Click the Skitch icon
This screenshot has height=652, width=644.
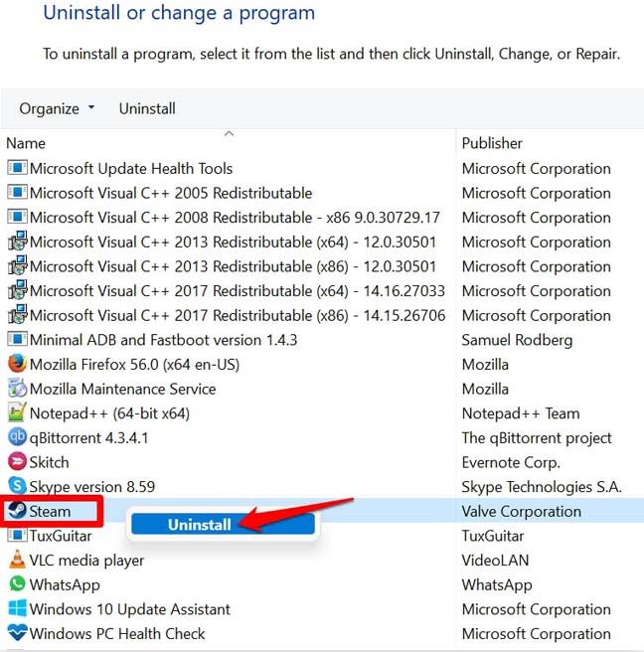pyautogui.click(x=17, y=461)
